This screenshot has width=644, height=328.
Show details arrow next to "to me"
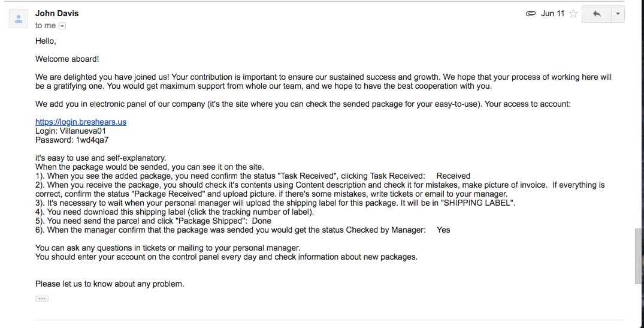coord(62,26)
